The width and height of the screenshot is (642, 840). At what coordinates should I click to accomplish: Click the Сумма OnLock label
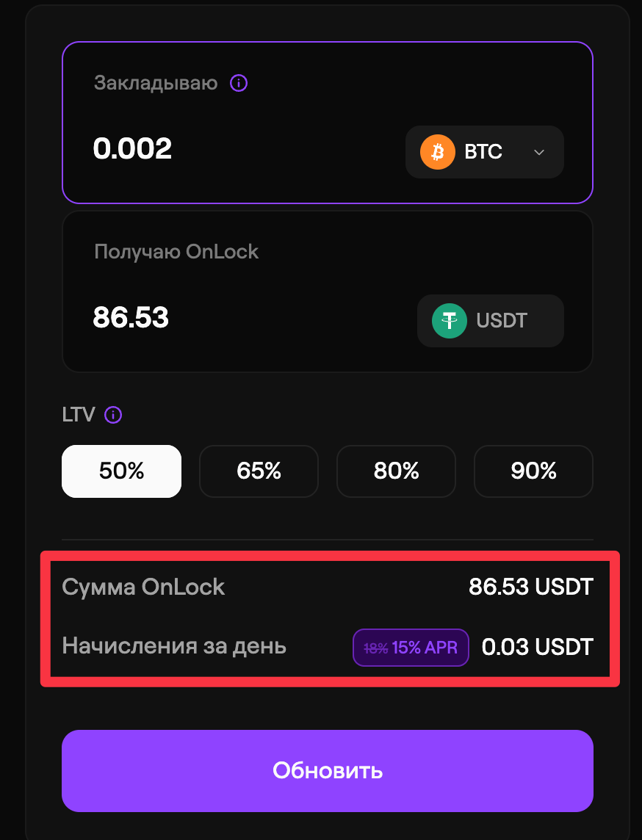coord(144,587)
